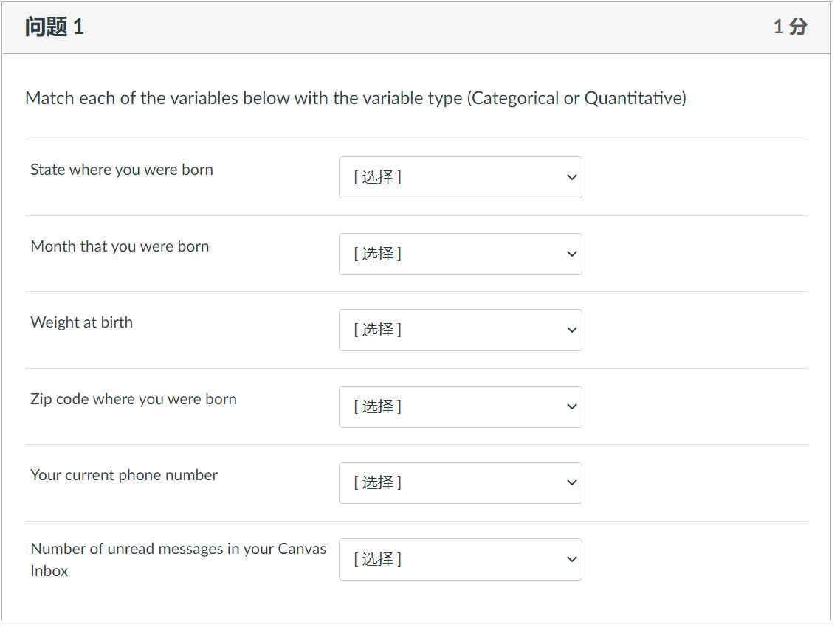Click the chevron arrow in the Zip code select
Viewport: 840px width, 627px height.
pos(571,406)
